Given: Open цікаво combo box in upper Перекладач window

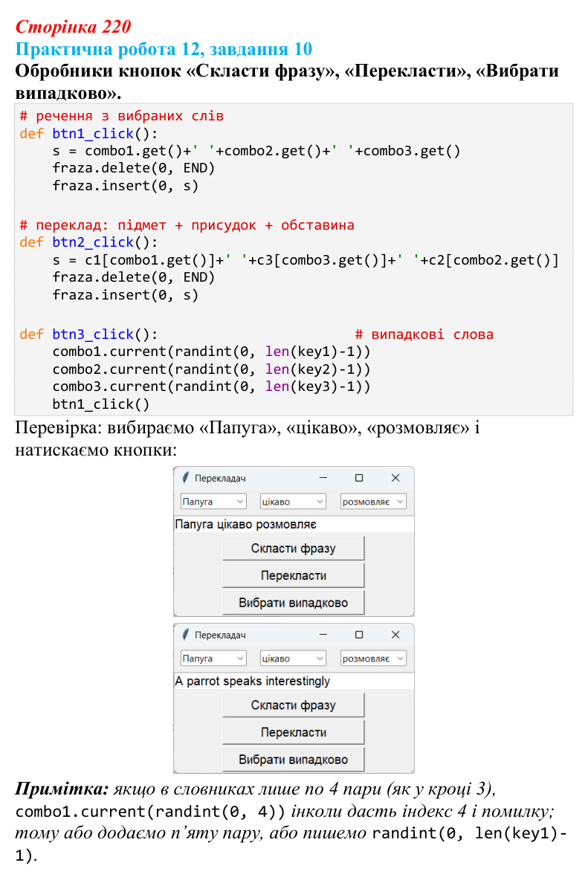Looking at the screenshot, I should point(293,502).
